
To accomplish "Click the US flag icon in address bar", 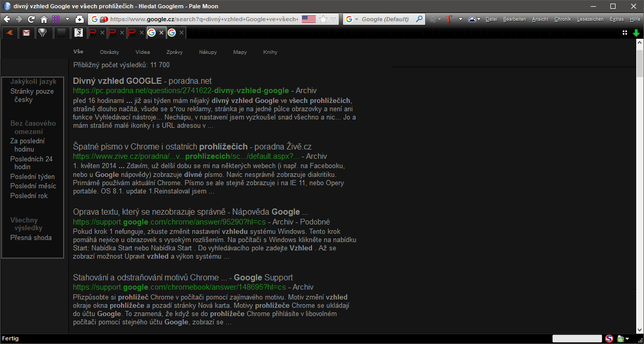I will (309, 19).
